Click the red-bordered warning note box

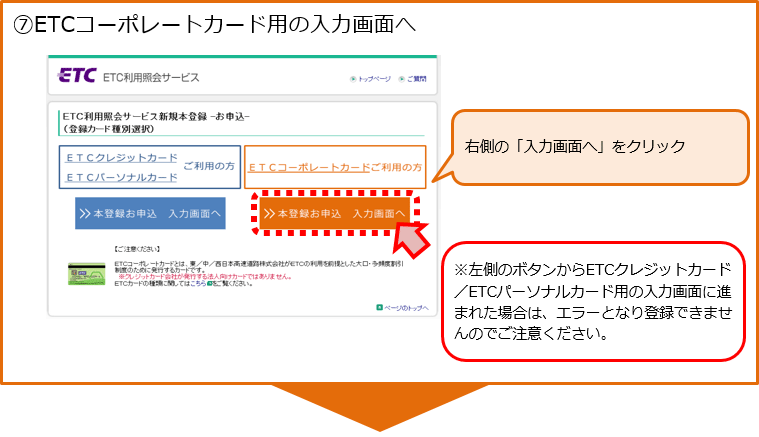594,301
